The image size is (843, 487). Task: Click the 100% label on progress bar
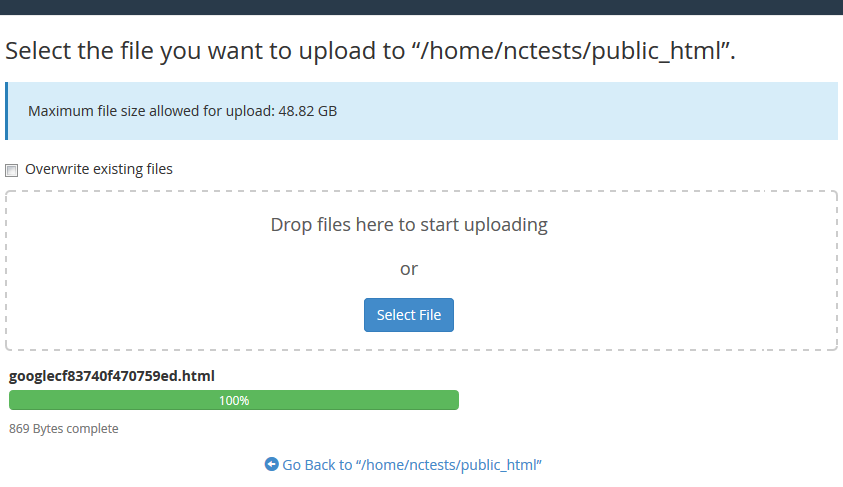pyautogui.click(x=234, y=400)
